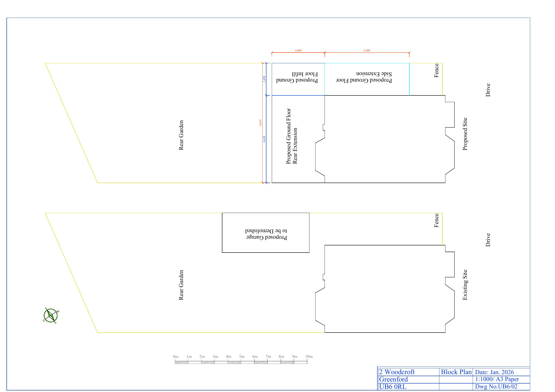The image size is (555, 392).
Task: Click the 10m mark on the scale bar
Action: [309, 356]
